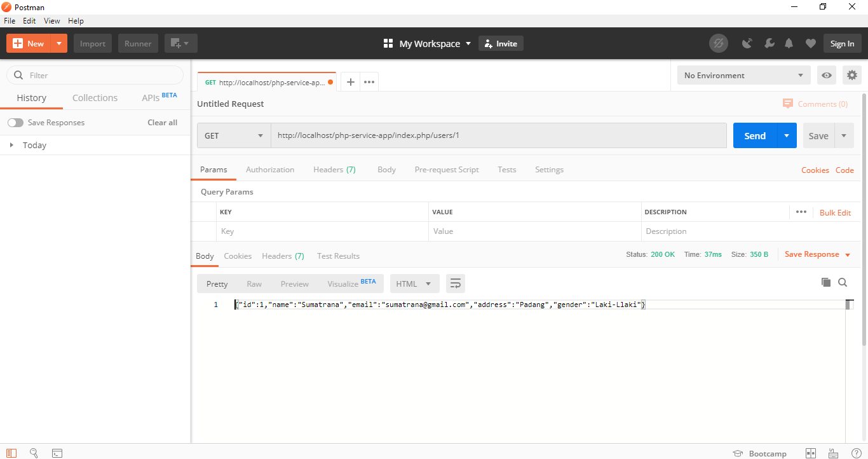868x459 pixels.
Task: Open Postman settings via the wrench icon
Action: [770, 43]
